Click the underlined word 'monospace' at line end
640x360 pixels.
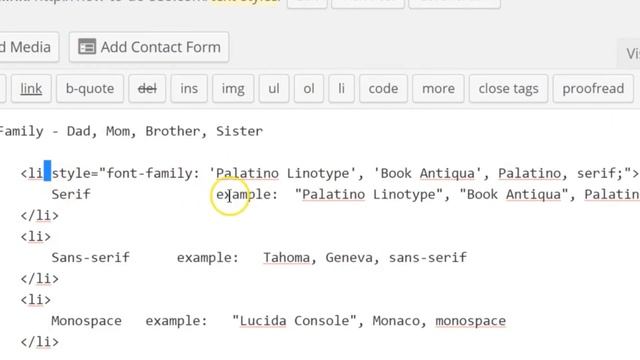[x=471, y=321]
